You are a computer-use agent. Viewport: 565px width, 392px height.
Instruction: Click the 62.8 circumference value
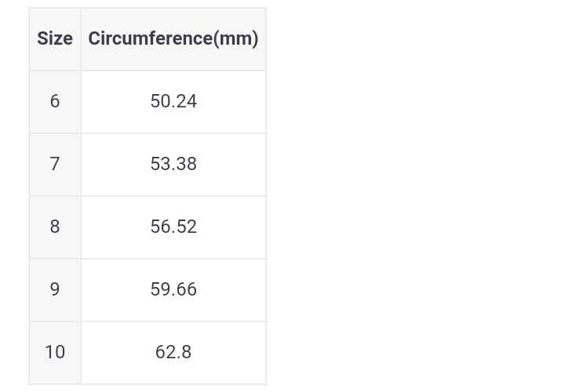click(173, 353)
